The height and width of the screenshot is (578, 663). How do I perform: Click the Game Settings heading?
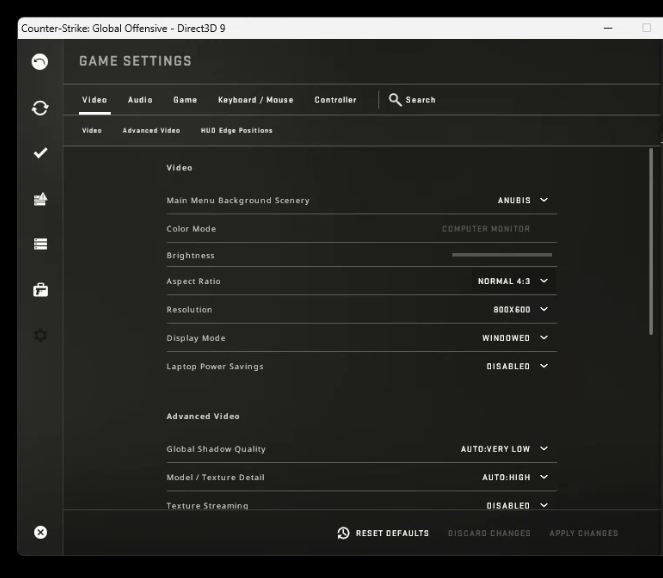tap(135, 61)
